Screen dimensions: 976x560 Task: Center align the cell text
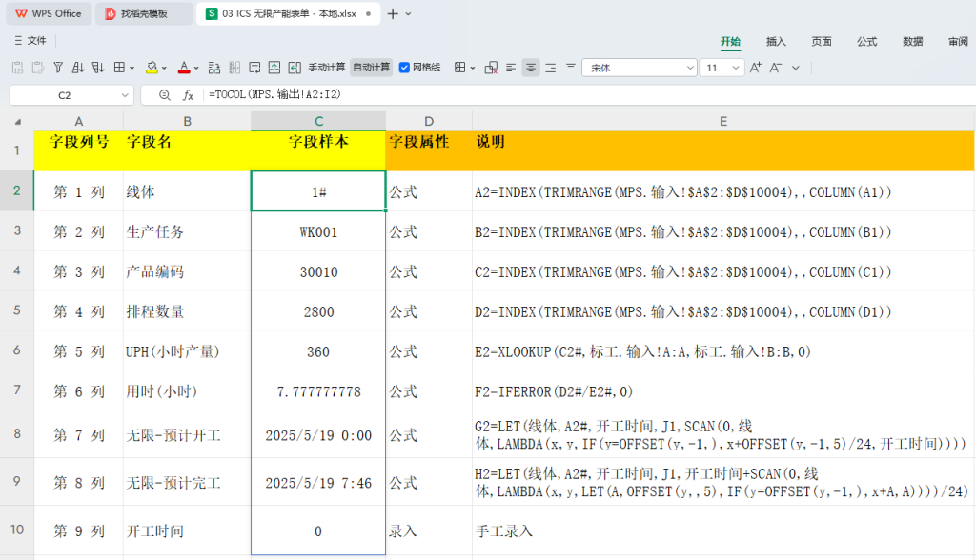(x=530, y=68)
